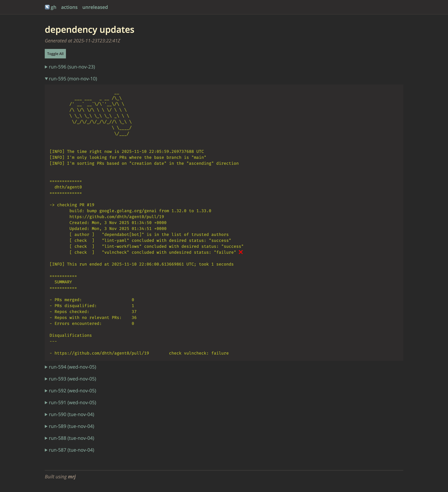Open the gh navigation link
Viewport: 448px width, 492px height.
53,7
